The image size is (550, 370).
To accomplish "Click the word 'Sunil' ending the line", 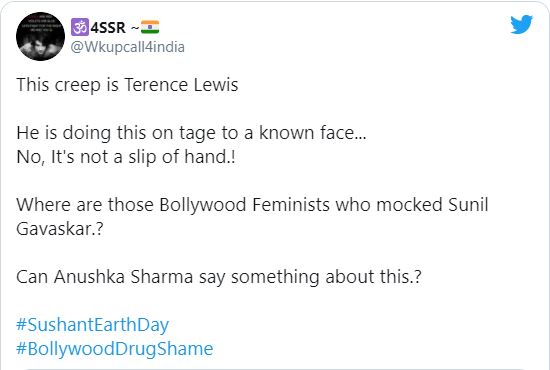I will click(x=468, y=205).
